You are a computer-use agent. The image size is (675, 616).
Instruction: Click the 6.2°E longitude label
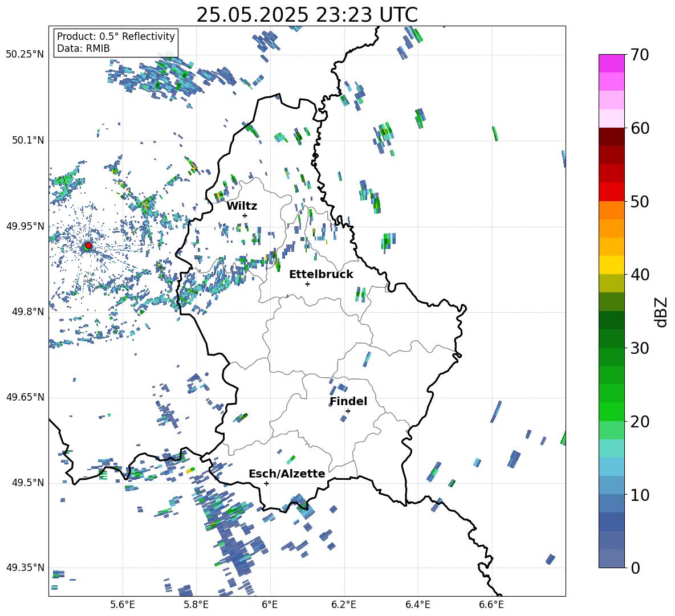click(344, 605)
